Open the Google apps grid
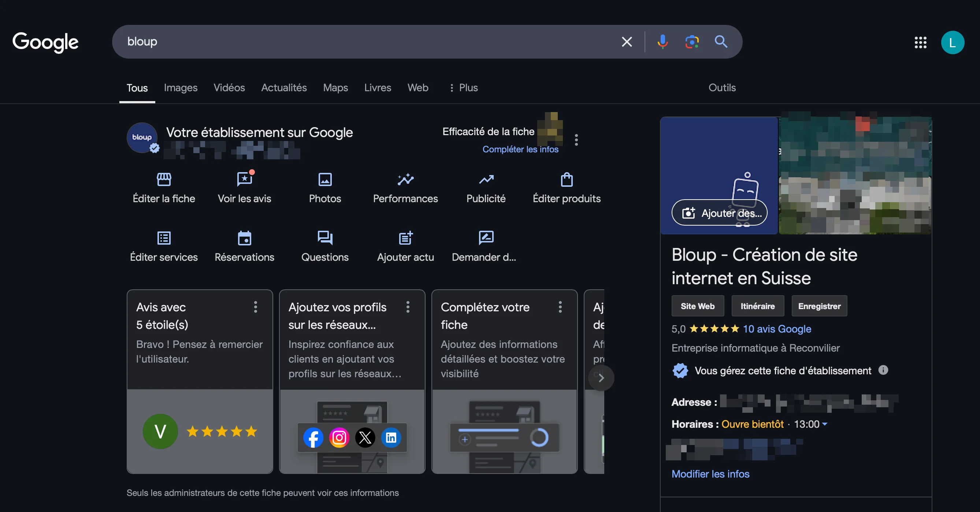The height and width of the screenshot is (512, 980). tap(920, 42)
